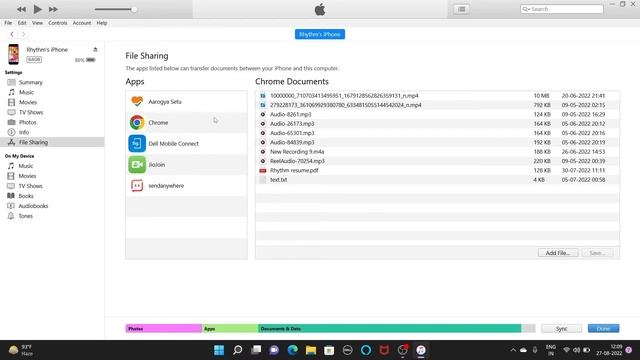Eject Rhythm's iPhone using eject icon
The image size is (640, 360).
click(95, 49)
